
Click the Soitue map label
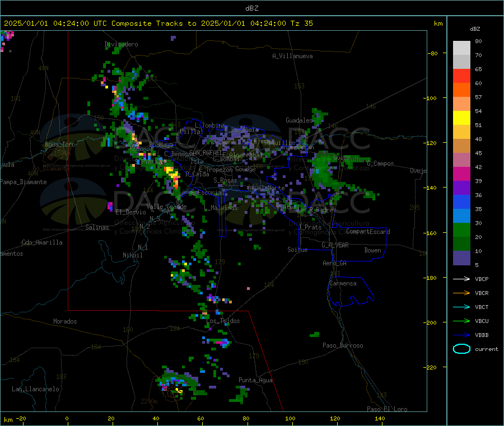click(x=297, y=250)
